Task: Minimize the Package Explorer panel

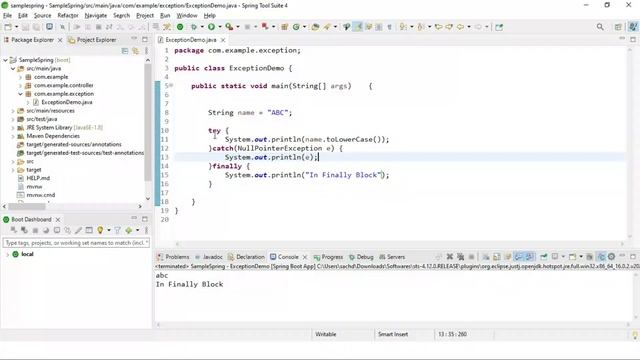Action: point(134,39)
